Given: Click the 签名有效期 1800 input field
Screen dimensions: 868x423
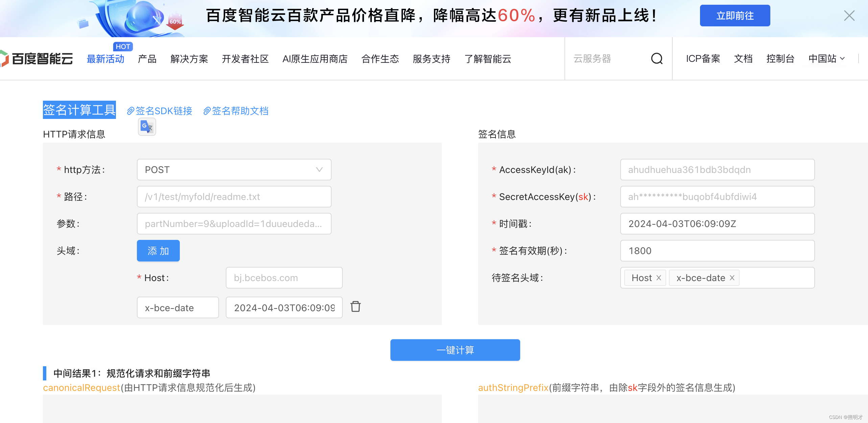Looking at the screenshot, I should point(717,251).
